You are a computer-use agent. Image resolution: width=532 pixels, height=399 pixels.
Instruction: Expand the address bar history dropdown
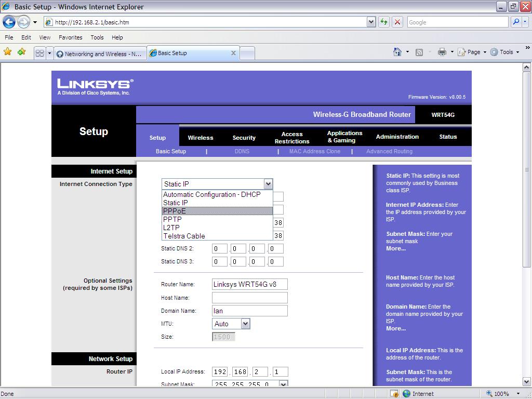371,22
